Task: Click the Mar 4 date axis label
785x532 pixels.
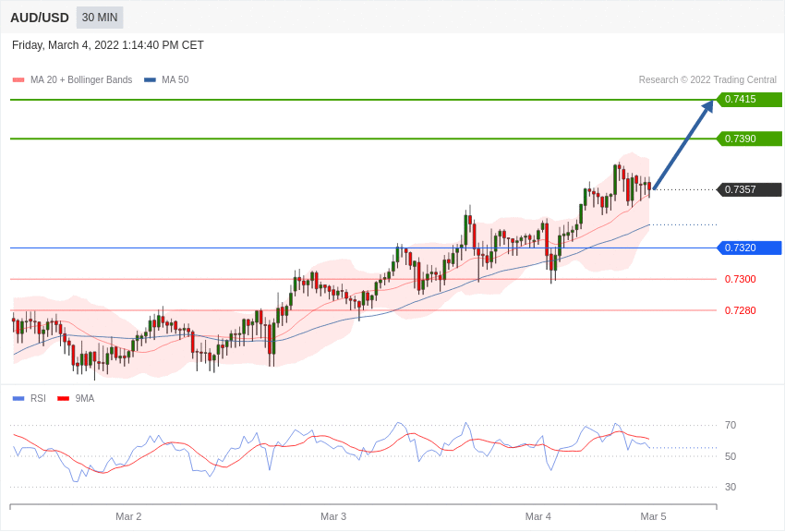Action: 538,516
